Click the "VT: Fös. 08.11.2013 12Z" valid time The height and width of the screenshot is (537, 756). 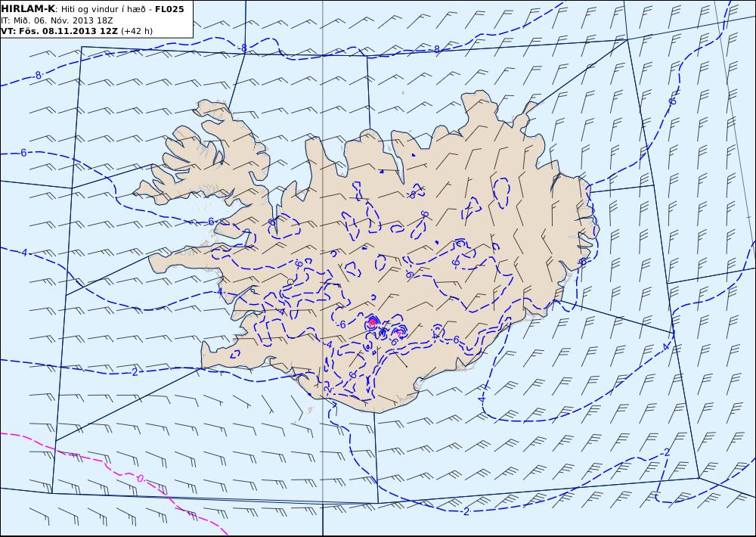[59, 31]
